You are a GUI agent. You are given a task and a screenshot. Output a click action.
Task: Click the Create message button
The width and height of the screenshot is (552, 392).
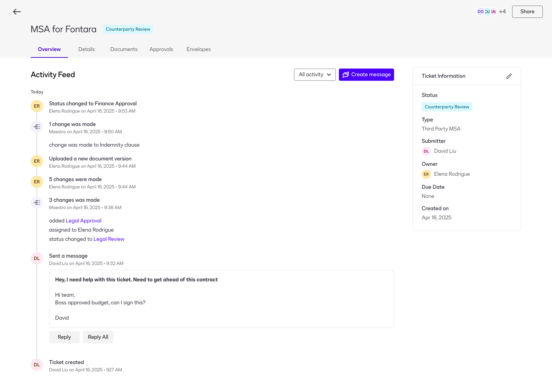pos(366,75)
